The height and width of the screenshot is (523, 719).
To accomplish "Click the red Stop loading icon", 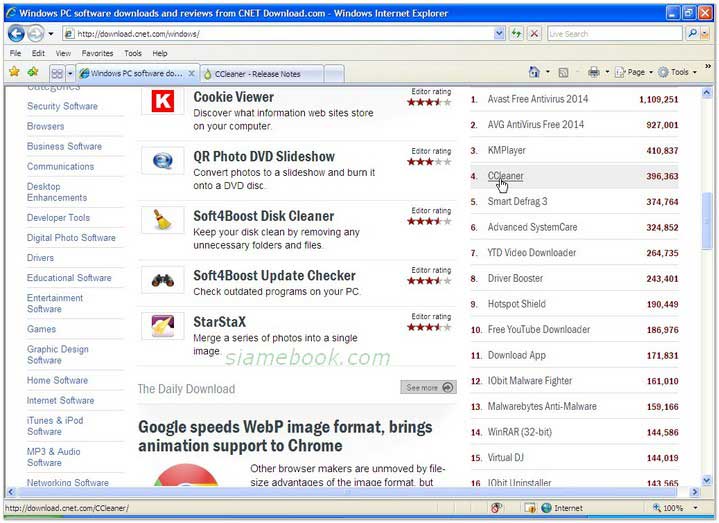I will [534, 33].
